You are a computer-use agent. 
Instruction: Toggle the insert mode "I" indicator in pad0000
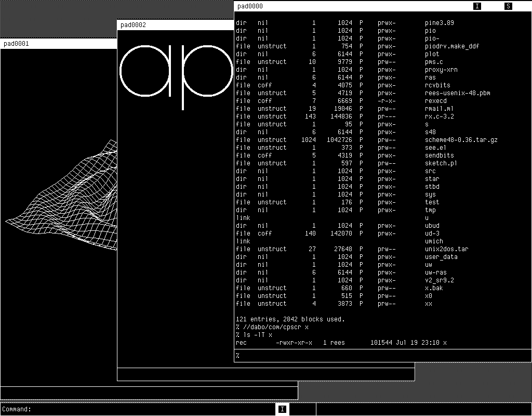(477, 6)
